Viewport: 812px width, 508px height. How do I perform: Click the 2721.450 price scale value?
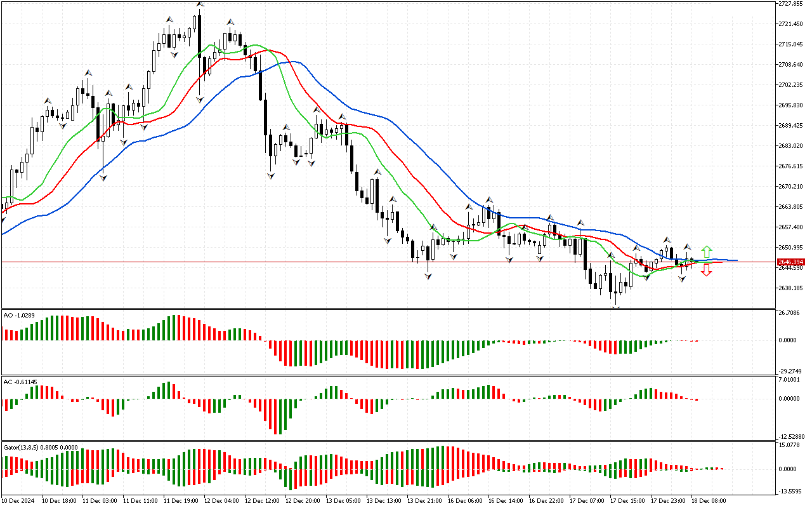click(x=790, y=24)
